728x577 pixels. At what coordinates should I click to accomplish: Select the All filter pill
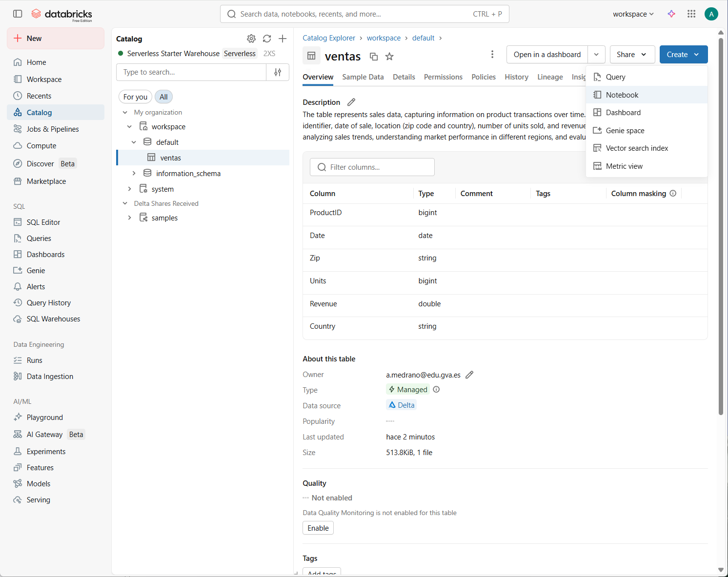pyautogui.click(x=163, y=97)
